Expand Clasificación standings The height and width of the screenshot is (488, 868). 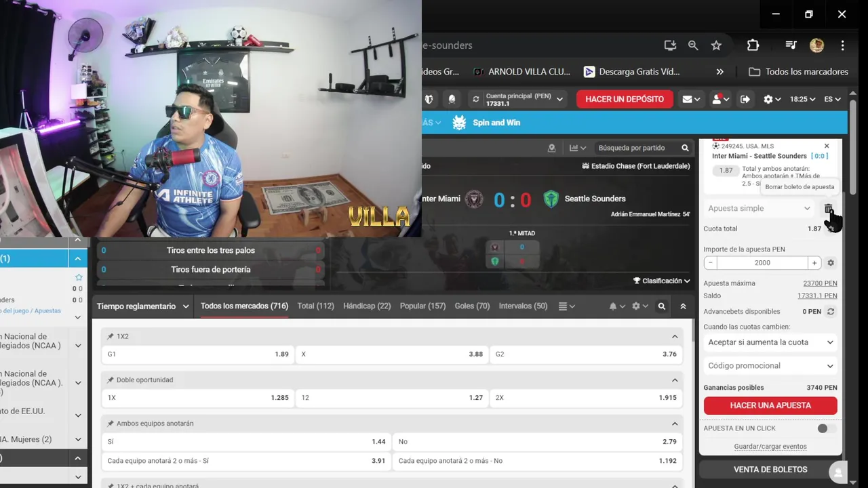[661, 281]
